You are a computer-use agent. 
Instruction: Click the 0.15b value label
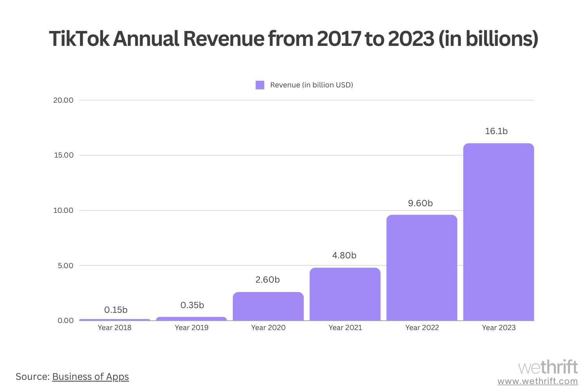pos(116,310)
